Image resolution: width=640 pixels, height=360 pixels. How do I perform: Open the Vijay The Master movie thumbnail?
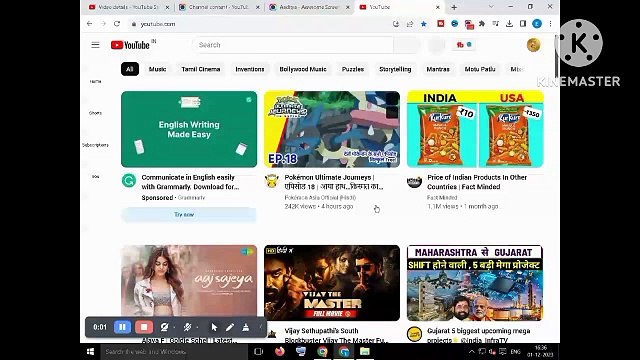point(332,283)
